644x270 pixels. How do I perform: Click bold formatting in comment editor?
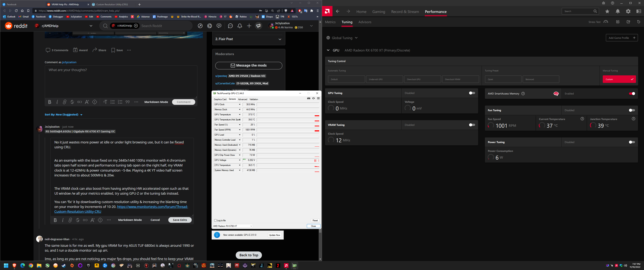[x=49, y=102]
